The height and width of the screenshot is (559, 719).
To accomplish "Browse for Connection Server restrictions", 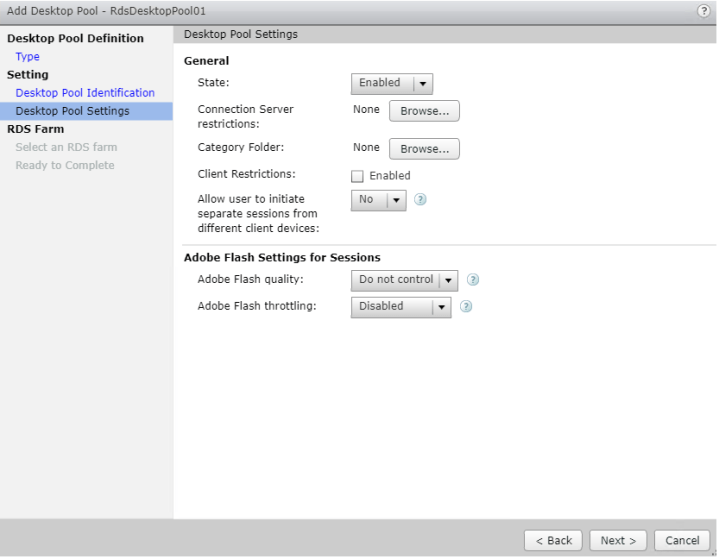I will tap(424, 111).
